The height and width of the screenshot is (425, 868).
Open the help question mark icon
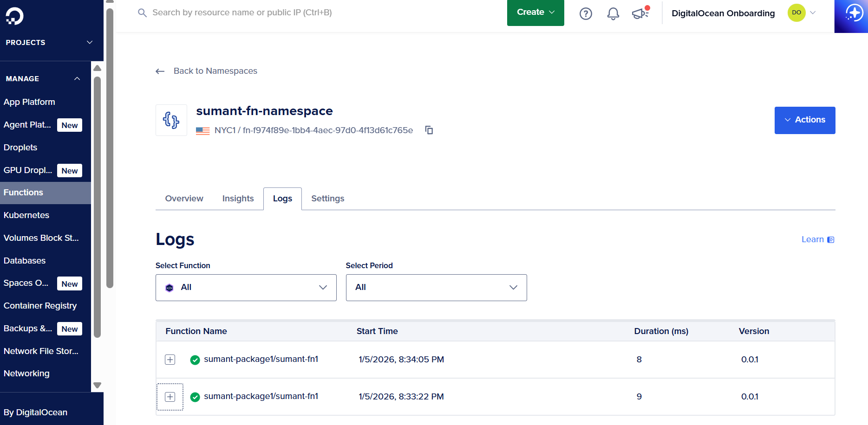[x=586, y=13]
